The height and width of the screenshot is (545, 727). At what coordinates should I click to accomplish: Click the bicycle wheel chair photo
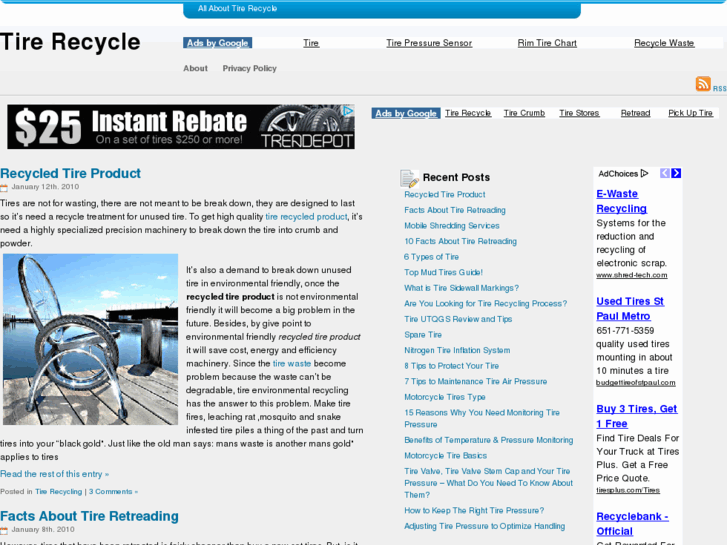tap(90, 339)
